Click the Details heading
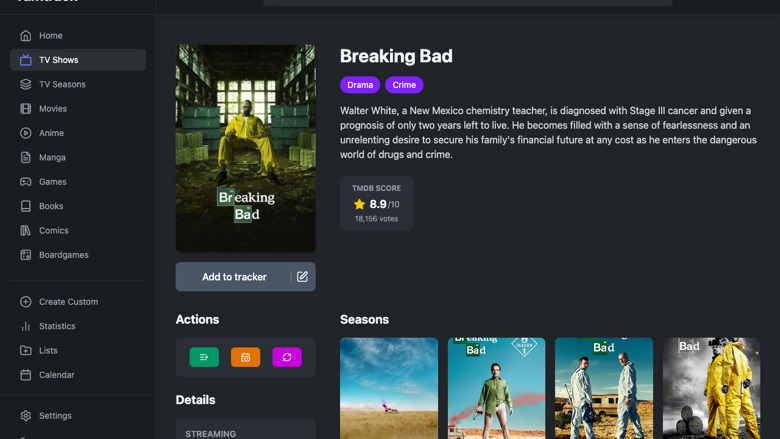This screenshot has height=439, width=780. pyautogui.click(x=195, y=400)
